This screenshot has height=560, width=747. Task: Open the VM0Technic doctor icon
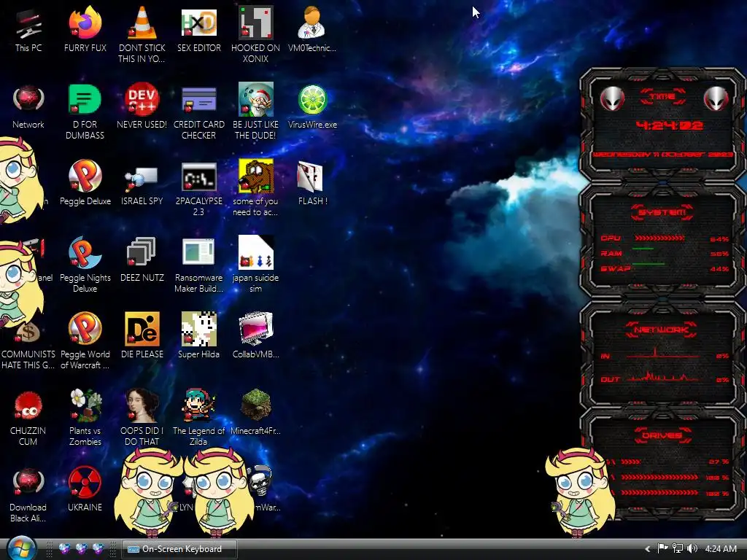click(312, 24)
